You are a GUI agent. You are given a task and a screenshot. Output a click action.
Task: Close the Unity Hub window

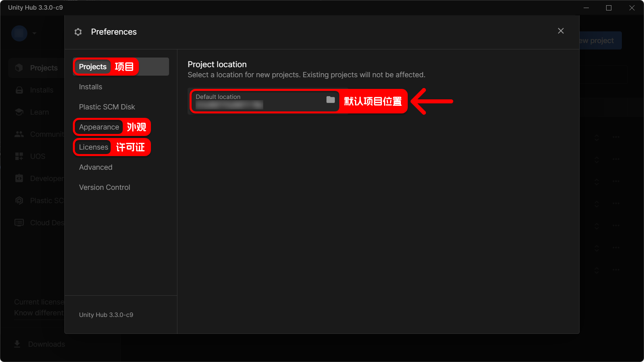632,8
